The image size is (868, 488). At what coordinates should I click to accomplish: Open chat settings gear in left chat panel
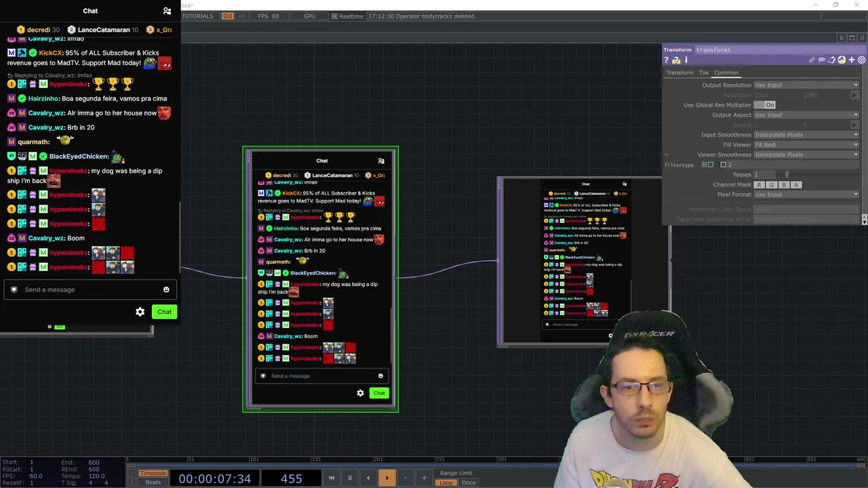pos(140,312)
